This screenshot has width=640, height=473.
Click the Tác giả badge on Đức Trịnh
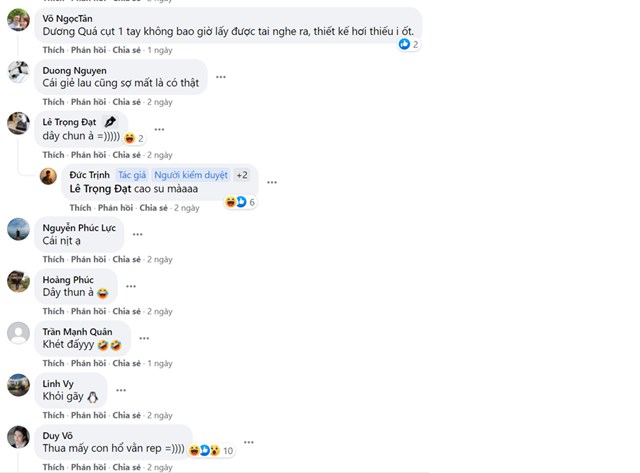point(132,175)
